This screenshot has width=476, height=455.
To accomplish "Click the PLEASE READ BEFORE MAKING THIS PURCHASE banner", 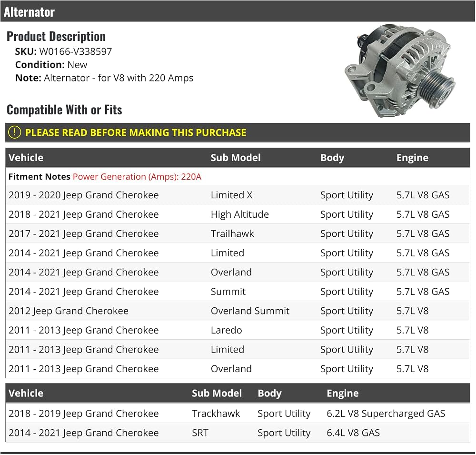I will 238,132.
